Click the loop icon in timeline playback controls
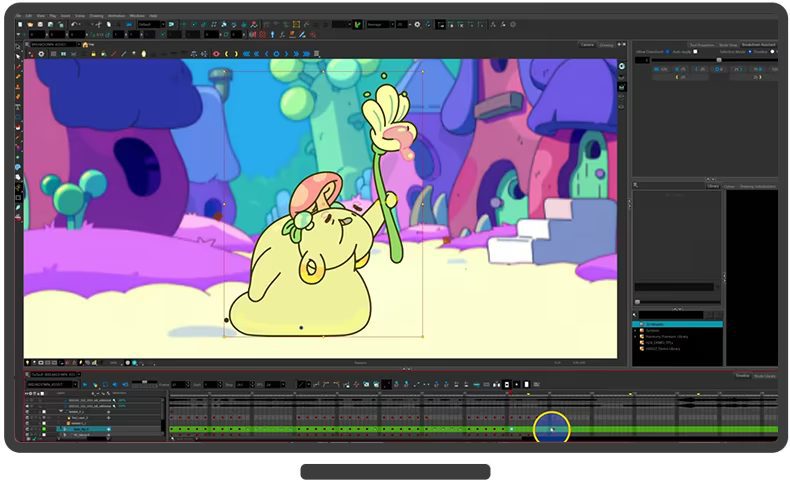This screenshot has width=790, height=481. tap(105, 384)
